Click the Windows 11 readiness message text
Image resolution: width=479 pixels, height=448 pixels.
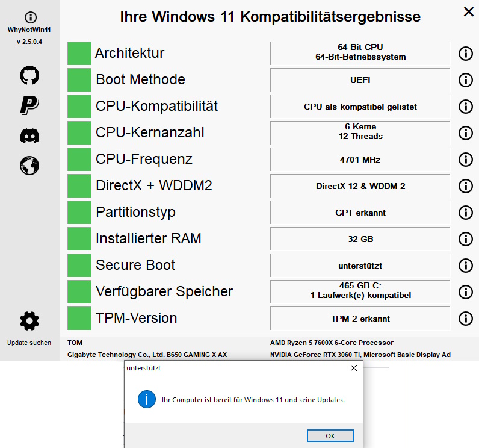[x=253, y=400]
